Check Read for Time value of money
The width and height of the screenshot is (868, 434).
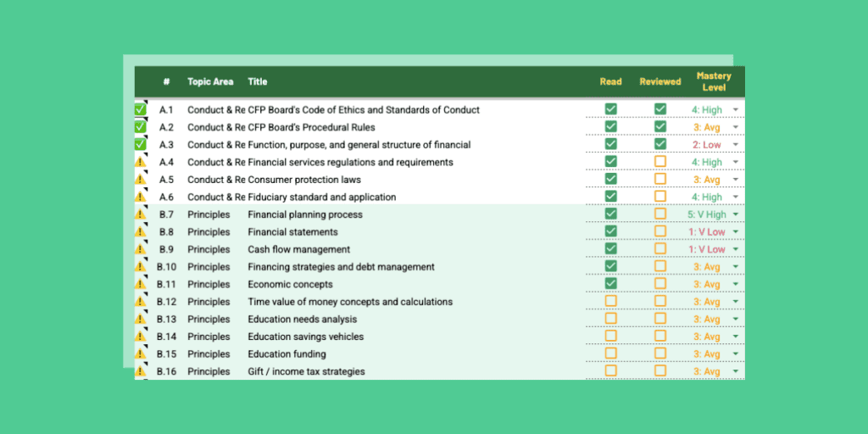tap(610, 301)
